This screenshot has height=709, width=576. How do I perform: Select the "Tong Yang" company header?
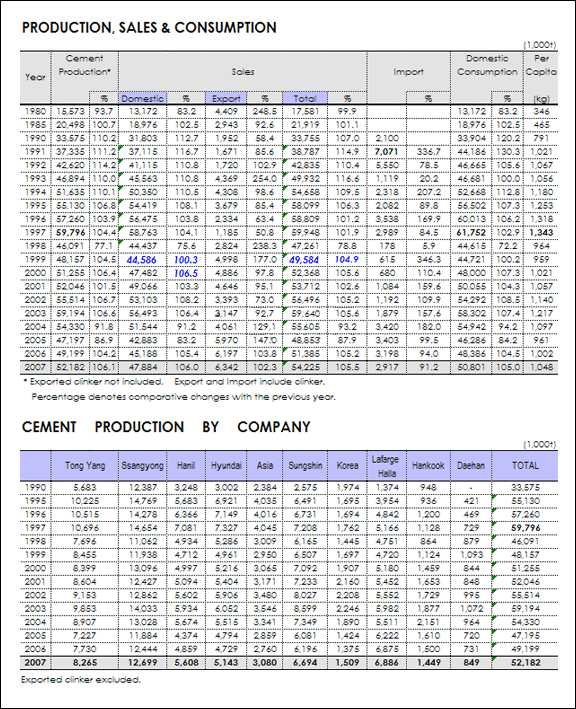(x=85, y=466)
